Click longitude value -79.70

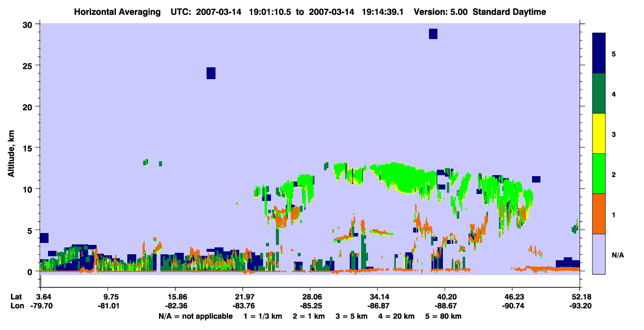[x=42, y=306]
